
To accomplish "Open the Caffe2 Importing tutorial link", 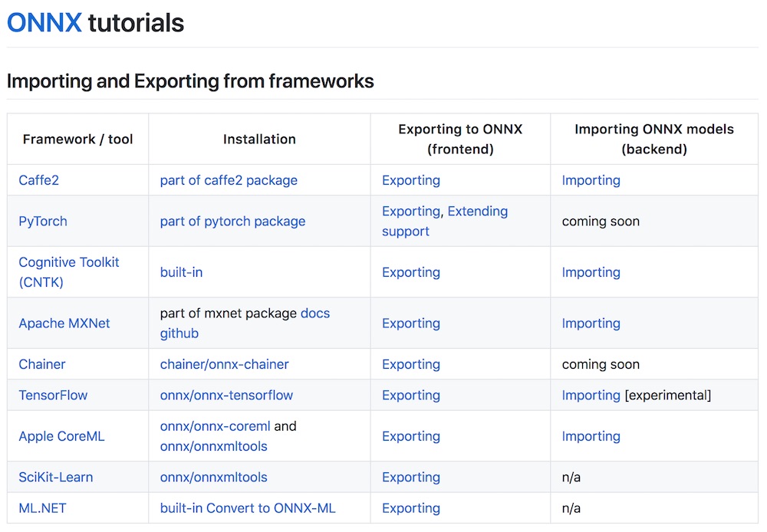I will [x=591, y=180].
